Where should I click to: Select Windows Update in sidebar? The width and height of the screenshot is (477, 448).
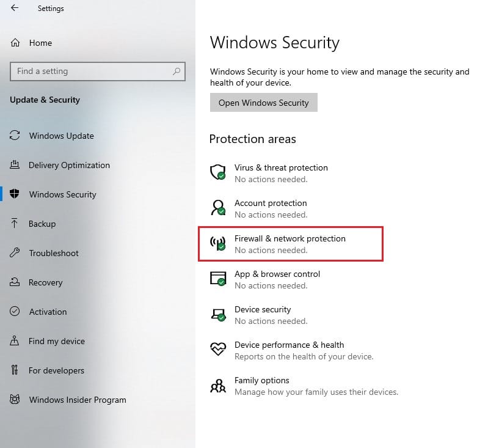point(97,136)
